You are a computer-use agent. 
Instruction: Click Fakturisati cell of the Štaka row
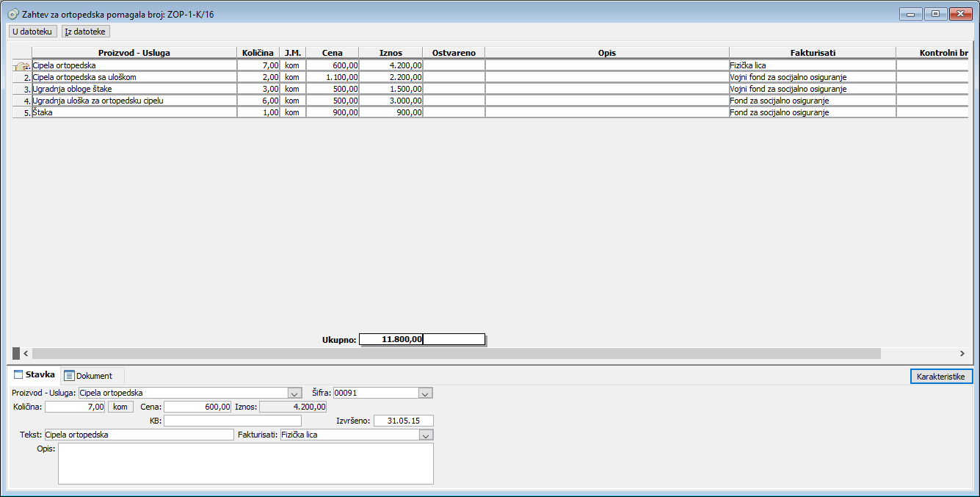tap(812, 112)
